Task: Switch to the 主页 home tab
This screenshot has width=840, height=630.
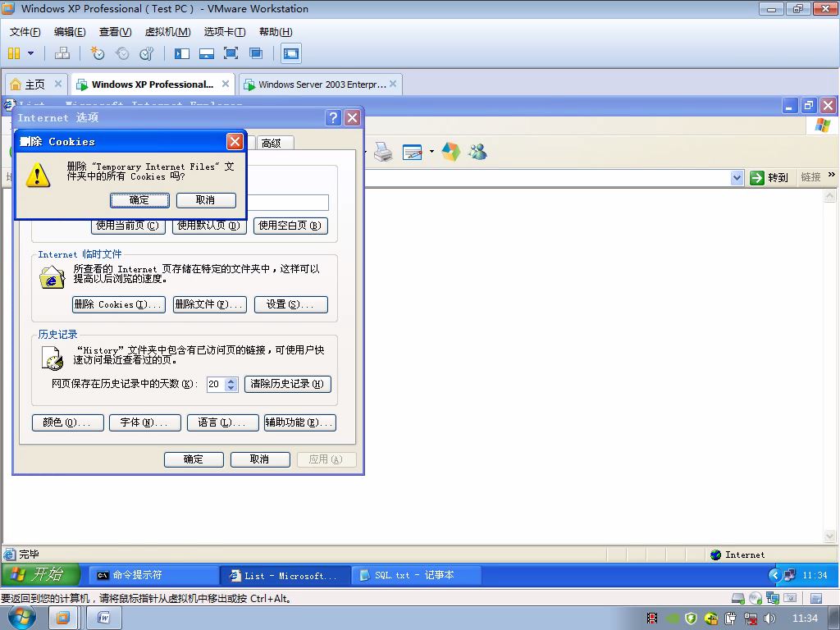Action: [x=35, y=84]
